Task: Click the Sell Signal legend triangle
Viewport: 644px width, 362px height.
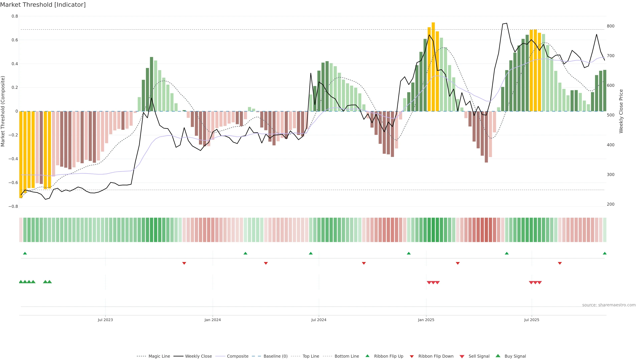Action: [462, 356]
